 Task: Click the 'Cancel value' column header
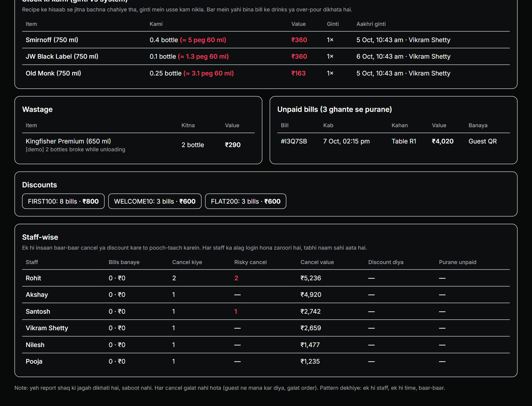317,262
